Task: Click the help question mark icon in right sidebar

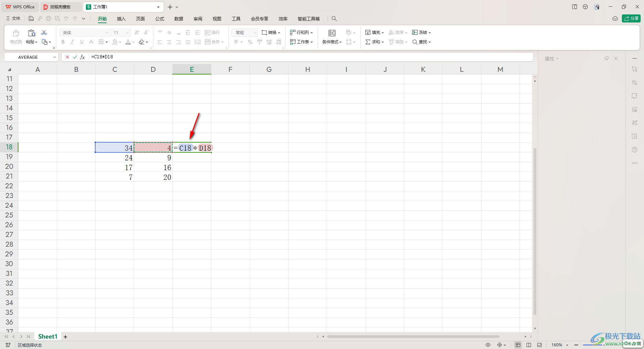Action: click(635, 150)
